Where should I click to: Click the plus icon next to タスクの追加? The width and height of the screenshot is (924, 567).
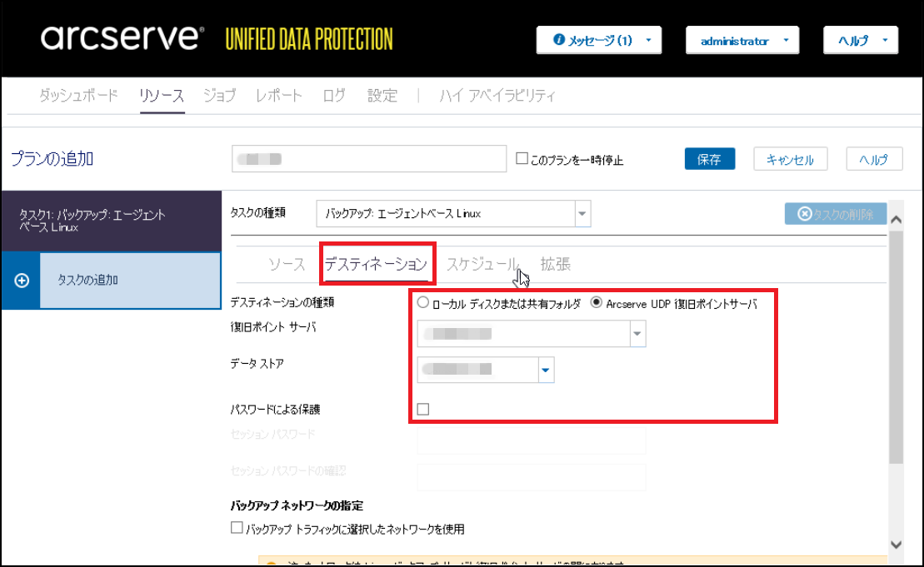(x=22, y=281)
